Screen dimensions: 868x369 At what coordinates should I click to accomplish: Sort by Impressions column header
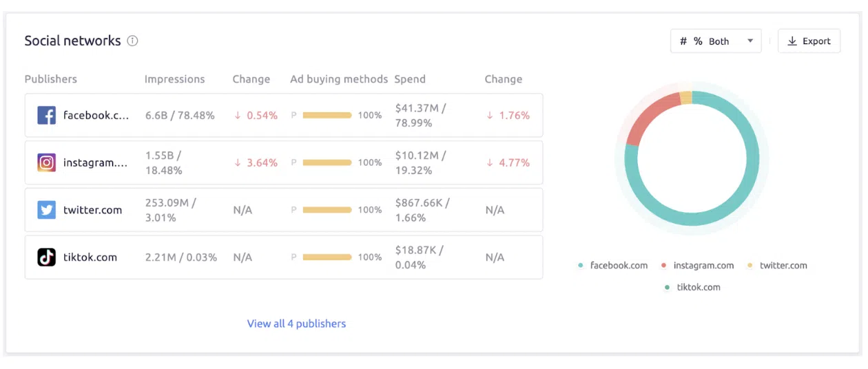(174, 79)
